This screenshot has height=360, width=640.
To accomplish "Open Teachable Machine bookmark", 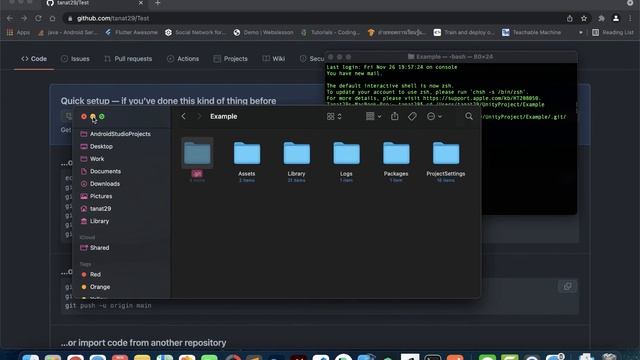I will [x=531, y=32].
